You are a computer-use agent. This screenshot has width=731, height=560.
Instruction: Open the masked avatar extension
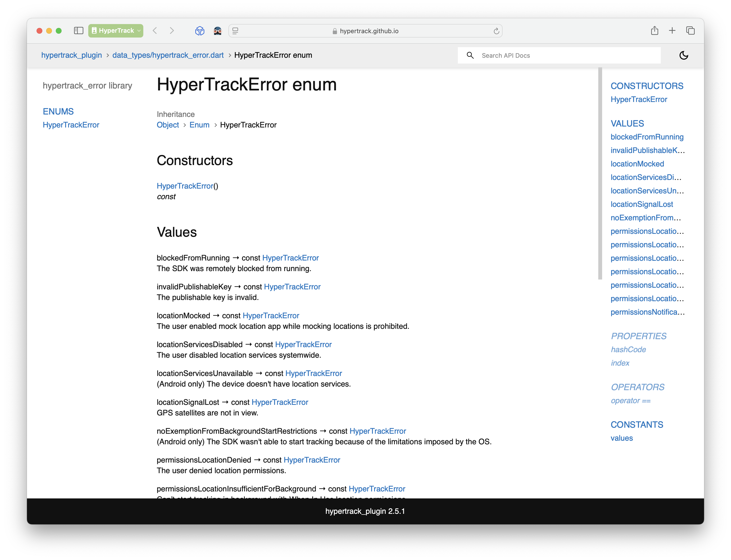[x=218, y=31]
